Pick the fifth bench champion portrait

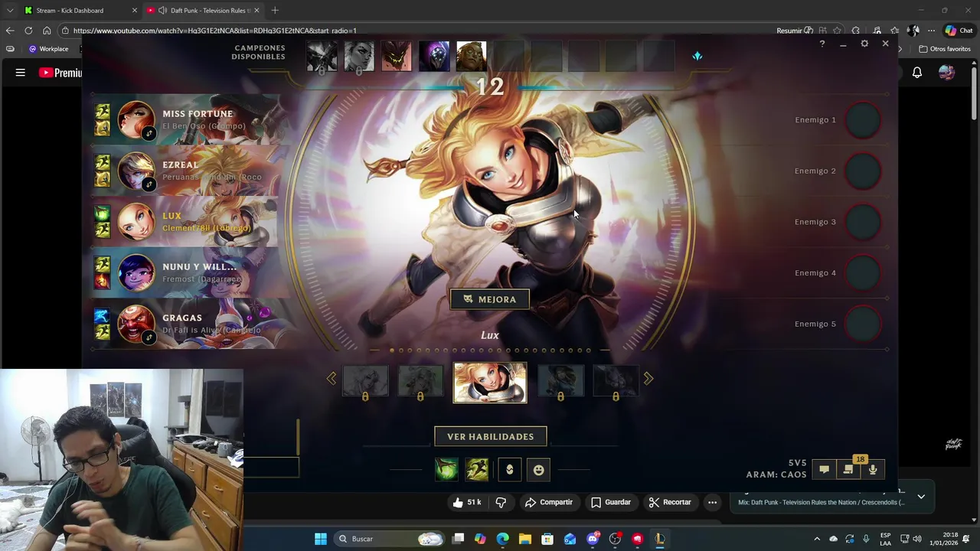pyautogui.click(x=472, y=57)
